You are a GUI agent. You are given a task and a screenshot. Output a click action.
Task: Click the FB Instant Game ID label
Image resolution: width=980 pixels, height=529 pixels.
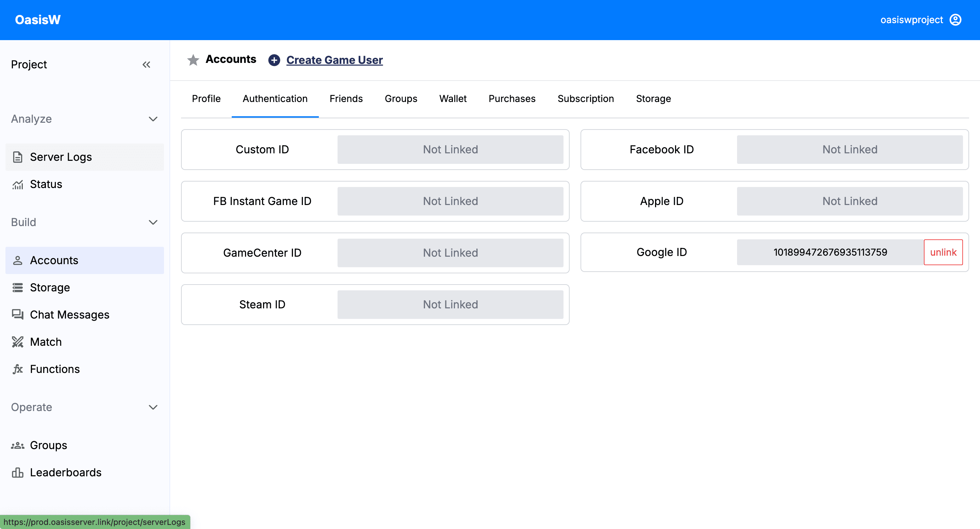coord(262,201)
